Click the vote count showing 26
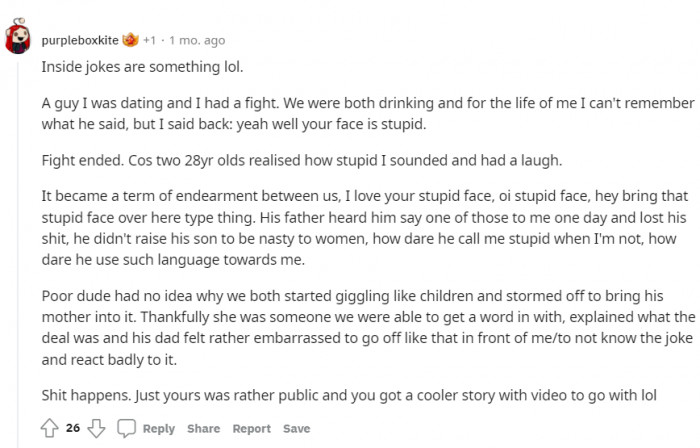700x448 pixels. point(73,429)
